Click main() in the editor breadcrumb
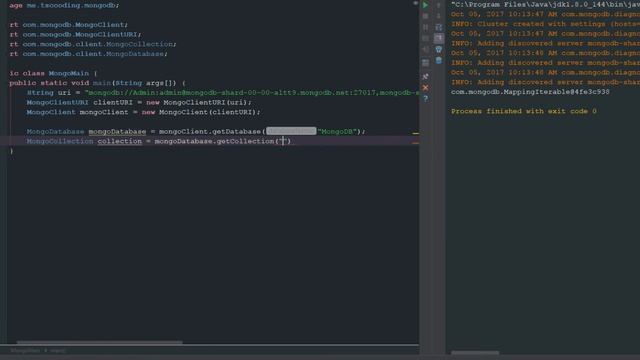Screen dimensions: 640x360 [58, 350]
